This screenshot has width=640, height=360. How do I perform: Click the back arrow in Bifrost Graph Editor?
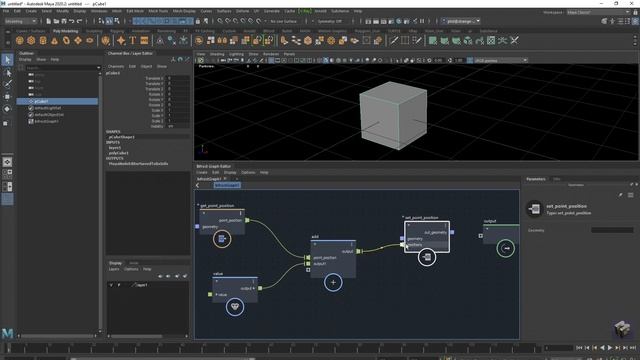[198, 185]
